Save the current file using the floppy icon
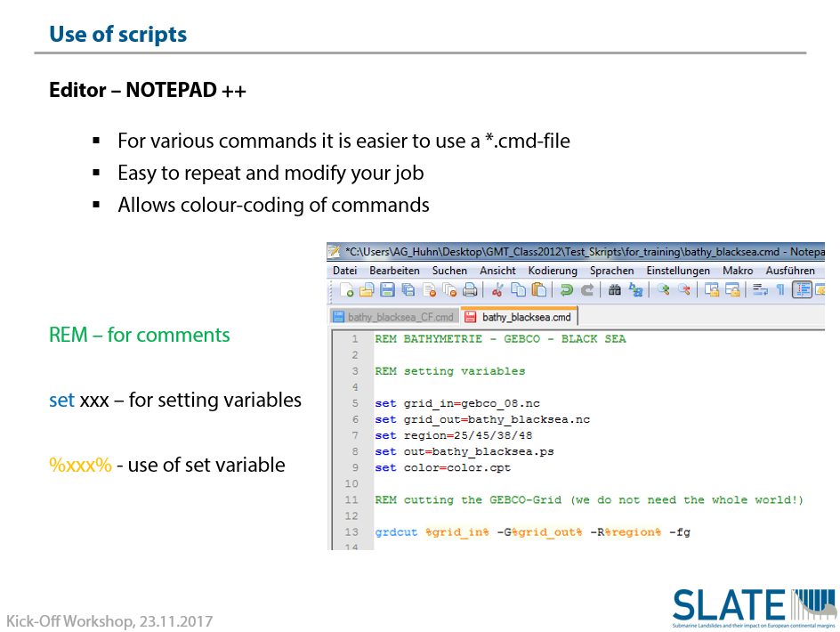 387,290
